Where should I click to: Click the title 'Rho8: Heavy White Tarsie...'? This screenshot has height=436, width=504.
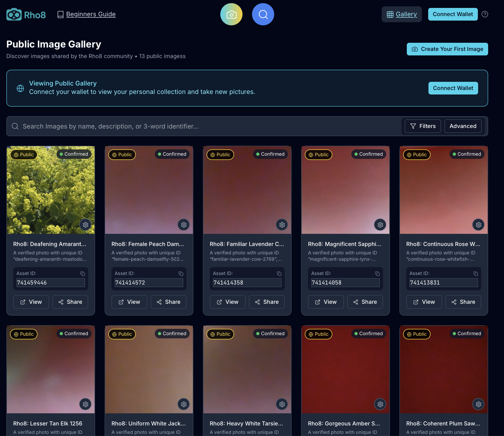246,424
